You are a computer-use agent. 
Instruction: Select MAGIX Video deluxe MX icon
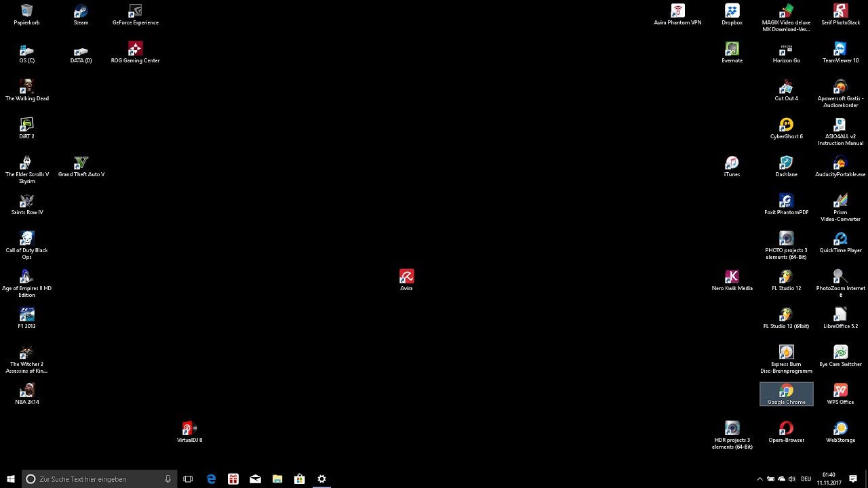(786, 18)
